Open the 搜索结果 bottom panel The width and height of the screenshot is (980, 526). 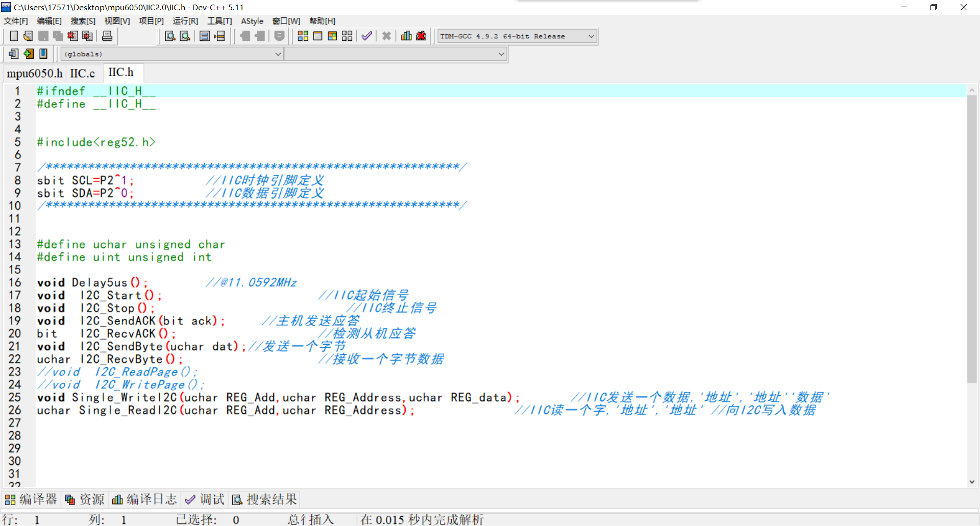point(265,499)
